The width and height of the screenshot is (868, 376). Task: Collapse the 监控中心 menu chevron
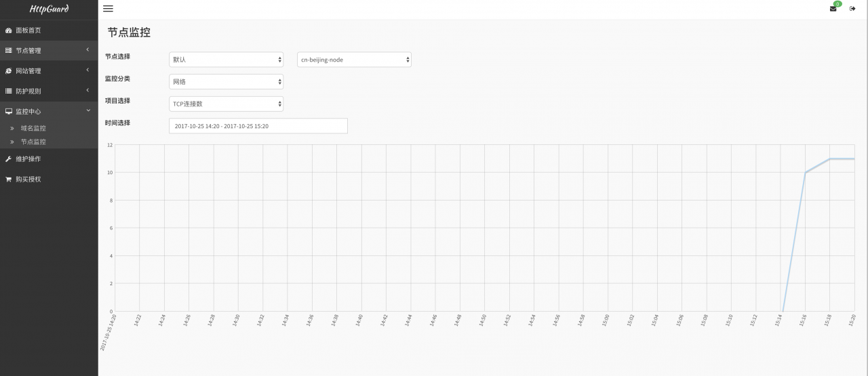tap(88, 111)
